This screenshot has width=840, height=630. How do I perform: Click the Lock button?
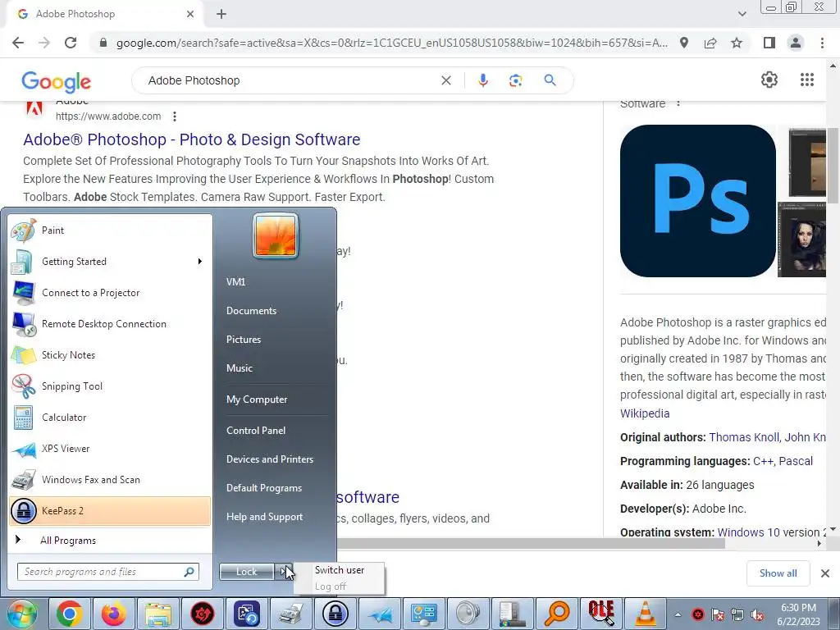click(246, 572)
